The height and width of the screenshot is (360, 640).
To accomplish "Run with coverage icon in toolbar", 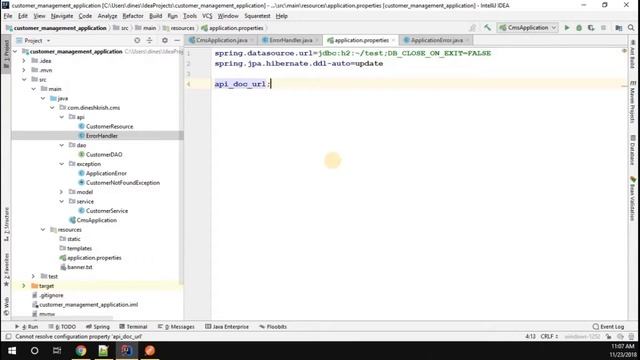I will pos(591,28).
